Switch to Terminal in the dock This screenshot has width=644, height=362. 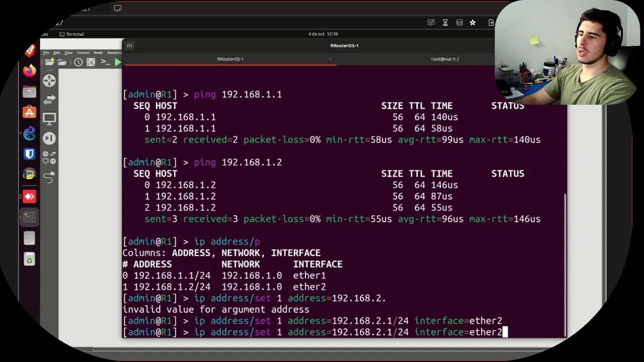click(x=29, y=217)
